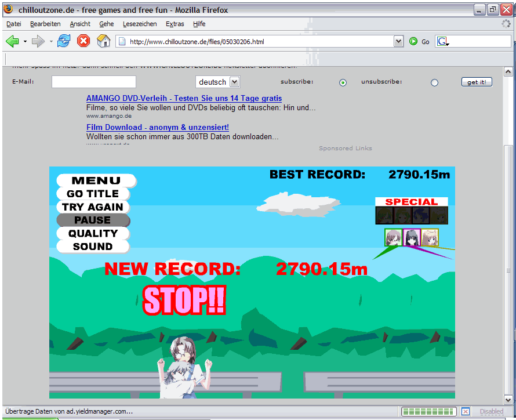Image resolution: width=516 pixels, height=420 pixels.
Task: Click the third SPECIAL character slot
Action: [420, 216]
